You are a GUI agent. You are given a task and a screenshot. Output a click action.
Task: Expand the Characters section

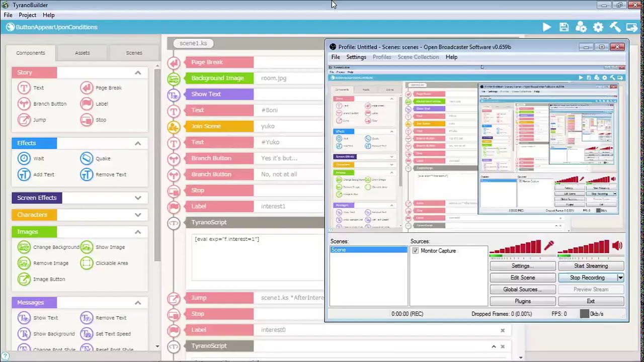click(x=138, y=215)
